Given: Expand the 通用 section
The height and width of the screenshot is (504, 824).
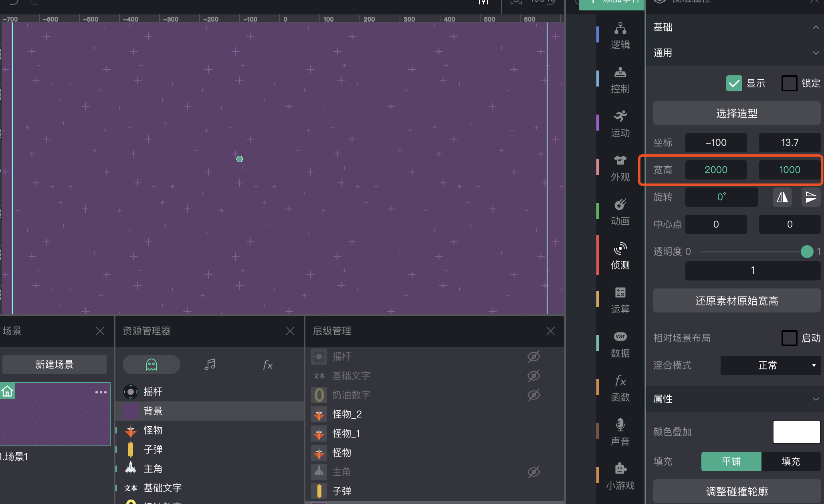Looking at the screenshot, I should [816, 53].
